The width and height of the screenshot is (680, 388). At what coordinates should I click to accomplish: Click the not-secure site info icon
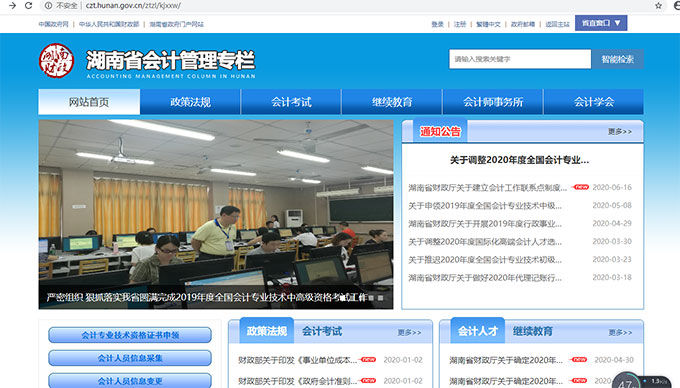click(48, 6)
